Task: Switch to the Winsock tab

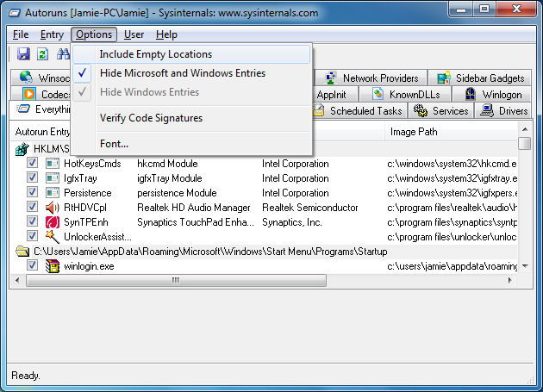Action: point(41,78)
